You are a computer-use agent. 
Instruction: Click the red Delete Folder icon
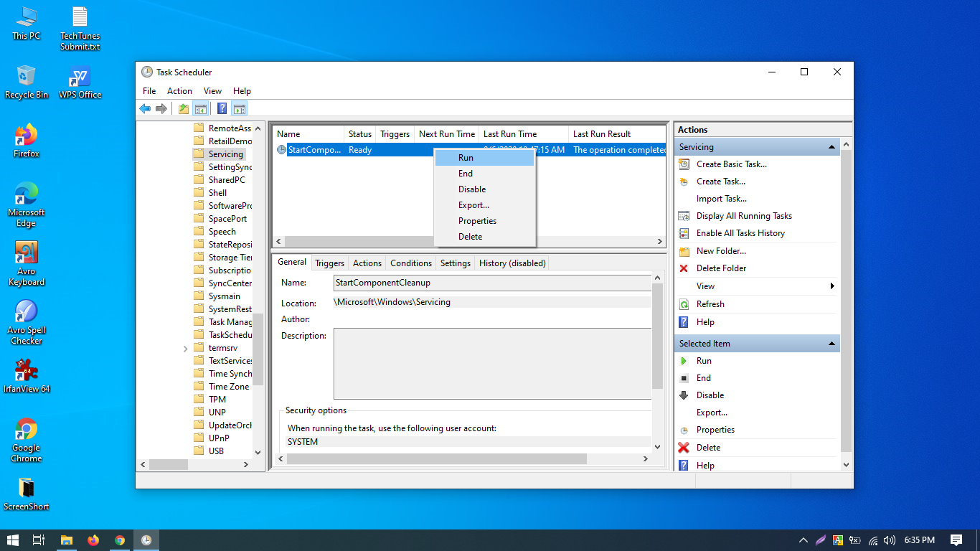(x=684, y=268)
